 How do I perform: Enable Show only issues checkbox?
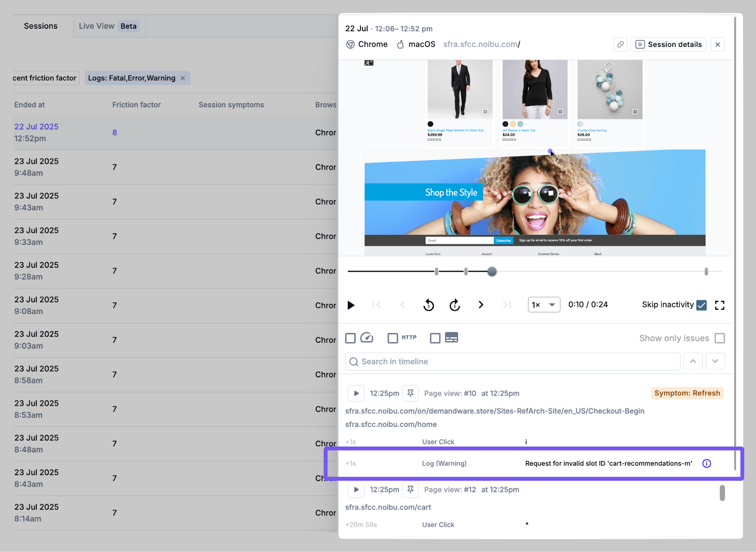pos(720,338)
